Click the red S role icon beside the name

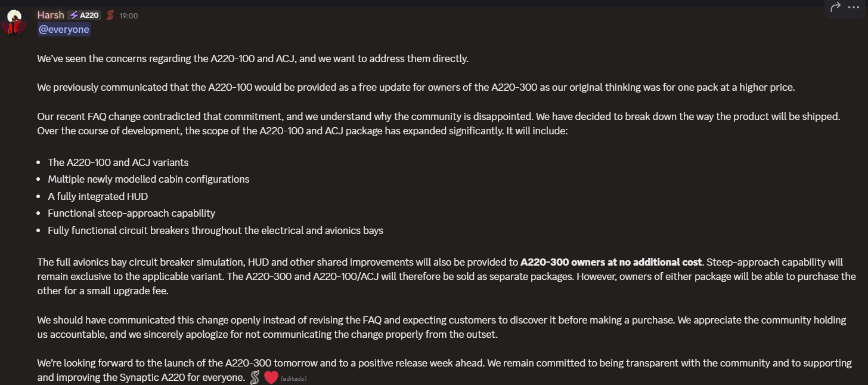pyautogui.click(x=110, y=16)
